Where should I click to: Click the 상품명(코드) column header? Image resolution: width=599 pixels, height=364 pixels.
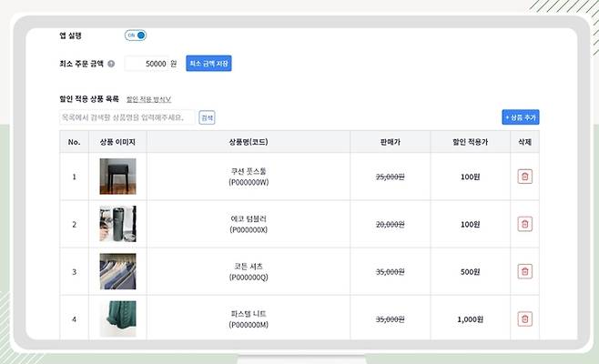(x=249, y=142)
